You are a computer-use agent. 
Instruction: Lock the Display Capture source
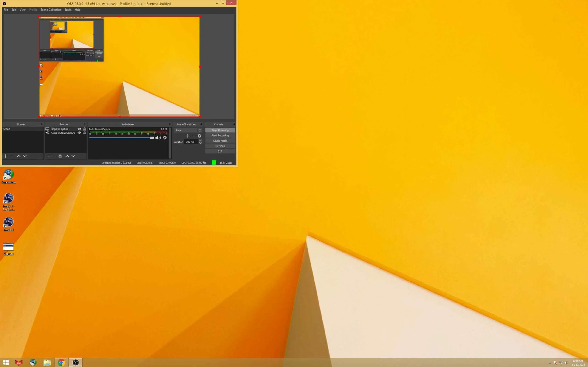tap(85, 129)
